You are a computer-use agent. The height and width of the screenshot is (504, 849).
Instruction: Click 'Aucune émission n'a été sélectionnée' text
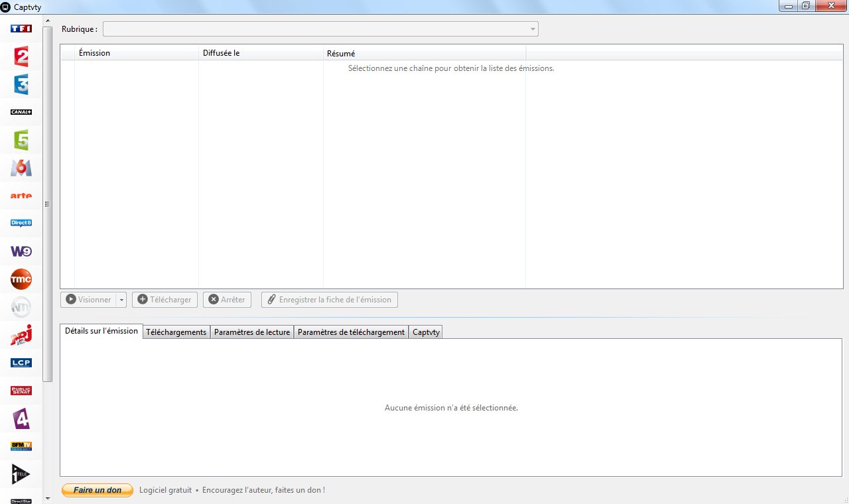[x=451, y=408]
